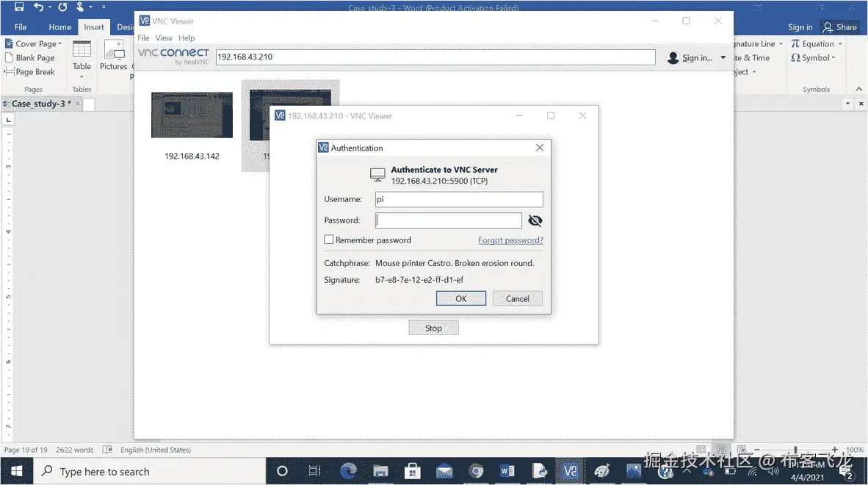This screenshot has height=485, width=868.
Task: Click Type here to search box
Action: click(x=150, y=471)
